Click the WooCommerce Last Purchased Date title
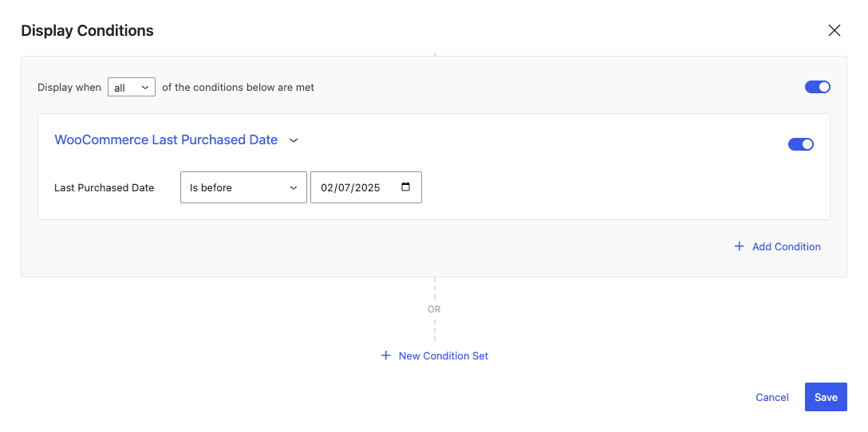The height and width of the screenshot is (432, 868). (x=166, y=140)
